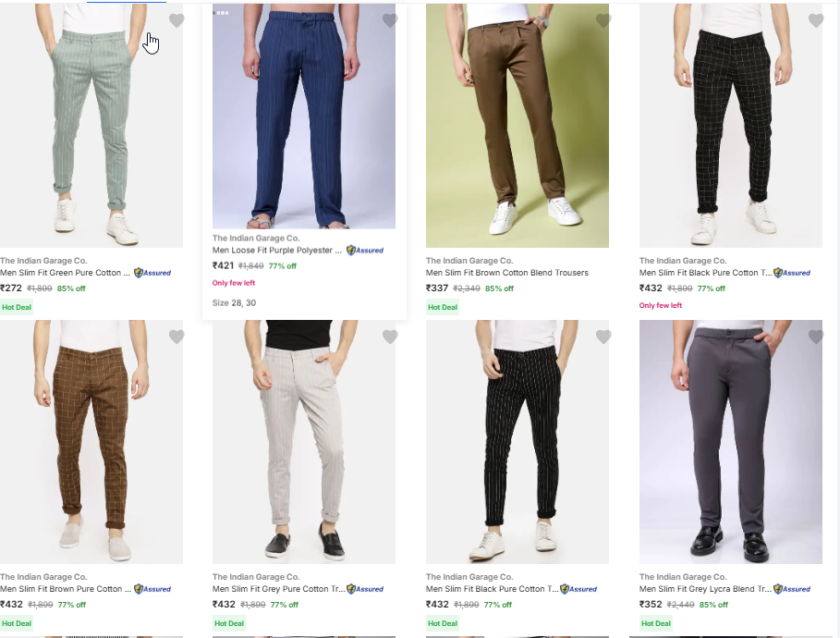Screen dimensions: 840x638
Task: Favorite the light grey striped trousers
Action: pyautogui.click(x=390, y=337)
